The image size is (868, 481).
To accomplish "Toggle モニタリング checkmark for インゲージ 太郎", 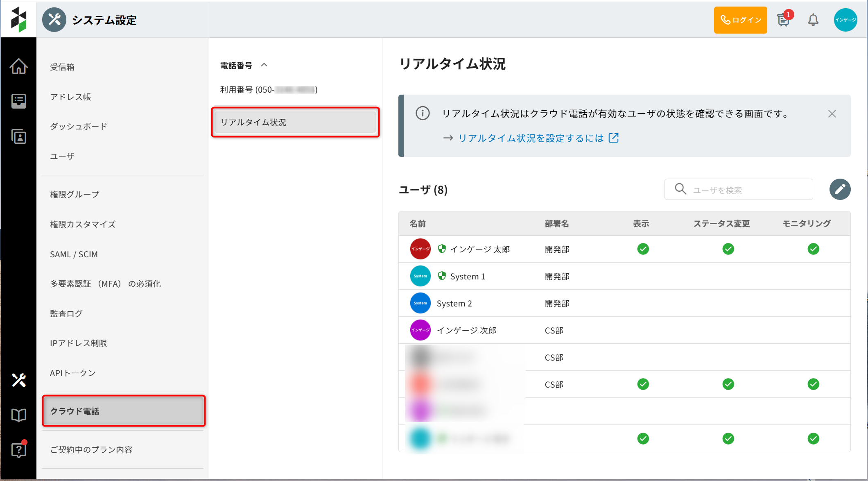I will pyautogui.click(x=813, y=249).
